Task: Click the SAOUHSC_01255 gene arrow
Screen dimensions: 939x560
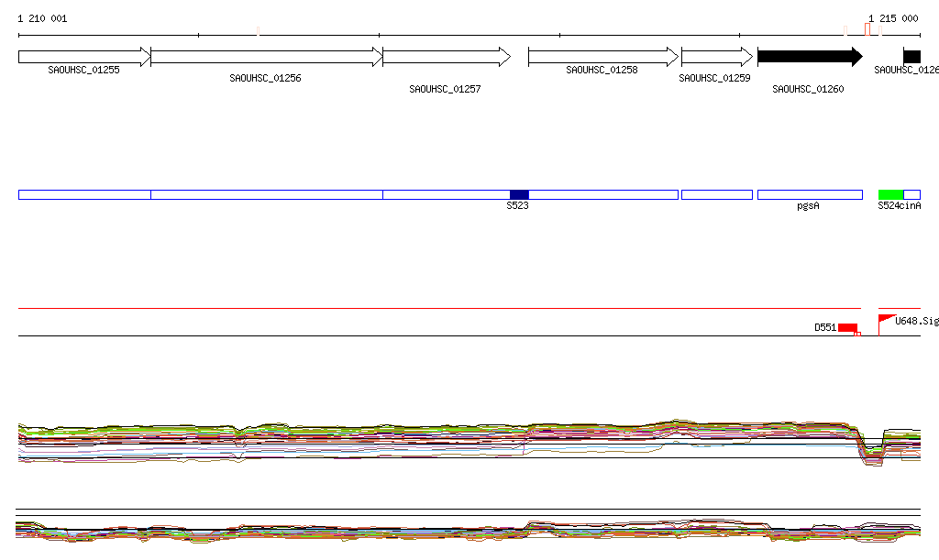Action: point(83,57)
